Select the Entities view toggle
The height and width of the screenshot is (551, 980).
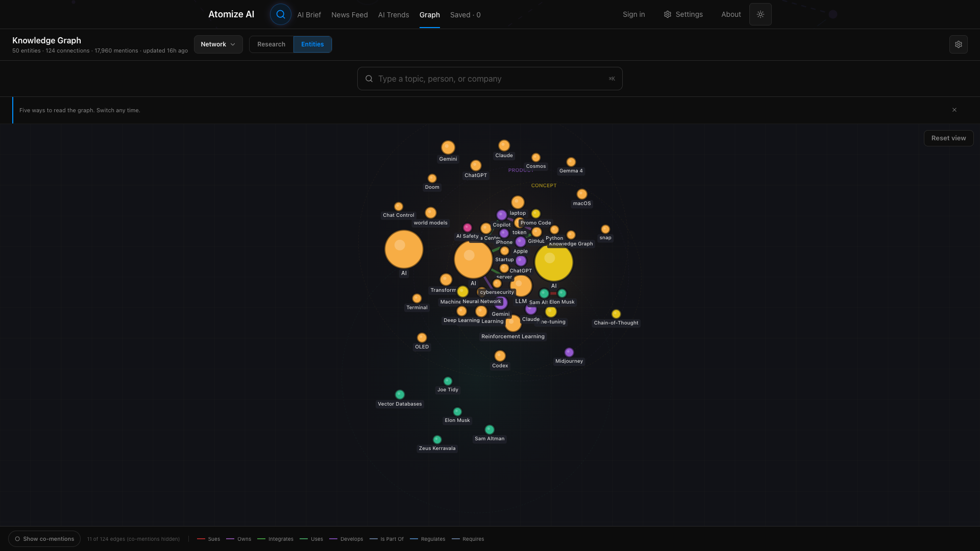click(312, 44)
